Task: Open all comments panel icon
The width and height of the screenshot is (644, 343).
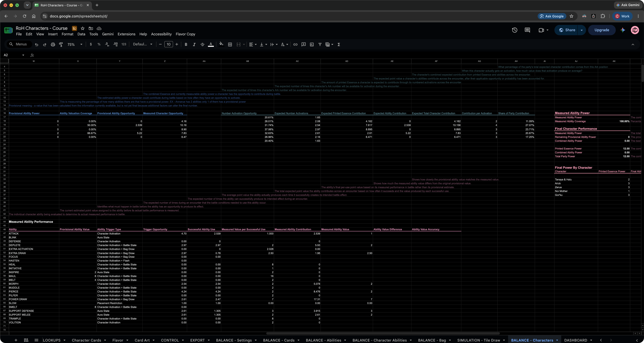Action: click(527, 30)
